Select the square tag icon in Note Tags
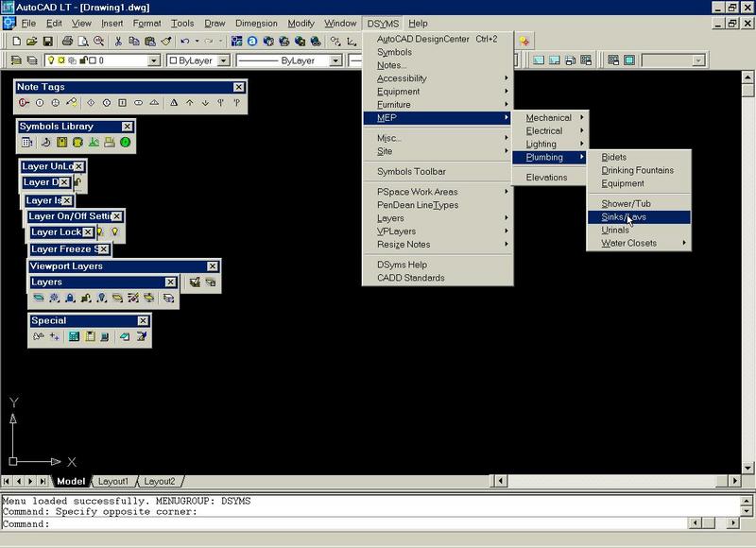 tap(123, 103)
